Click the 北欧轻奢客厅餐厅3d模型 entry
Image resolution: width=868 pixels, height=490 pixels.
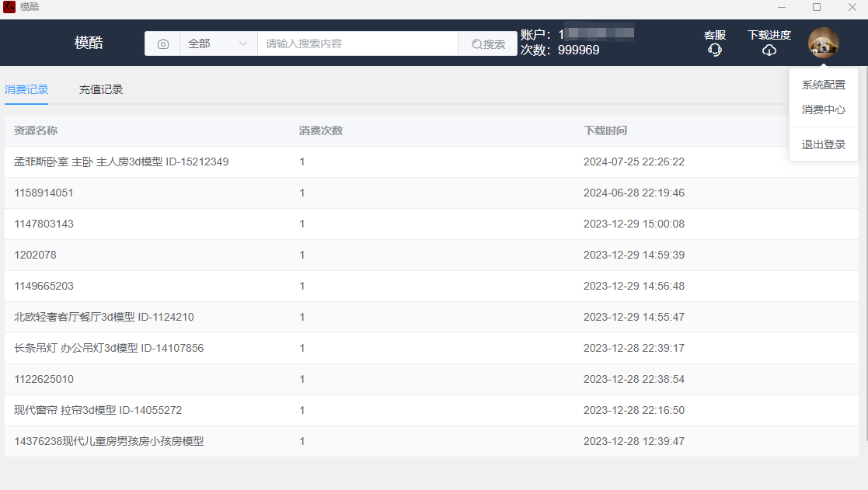(x=104, y=318)
